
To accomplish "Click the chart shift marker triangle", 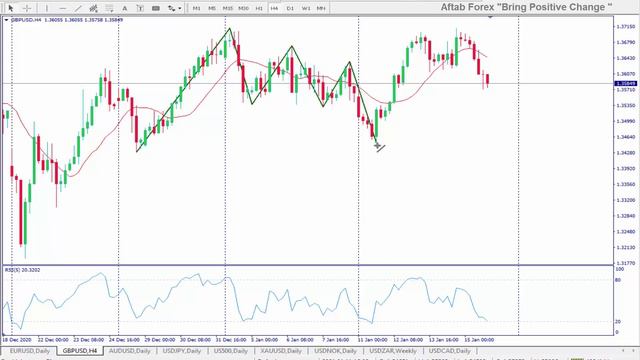I will click(x=490, y=17).
